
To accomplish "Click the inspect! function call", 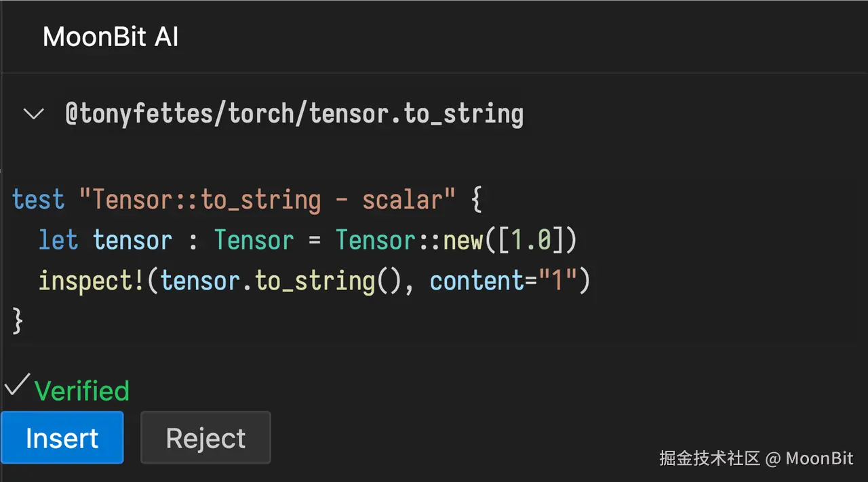I will click(92, 281).
